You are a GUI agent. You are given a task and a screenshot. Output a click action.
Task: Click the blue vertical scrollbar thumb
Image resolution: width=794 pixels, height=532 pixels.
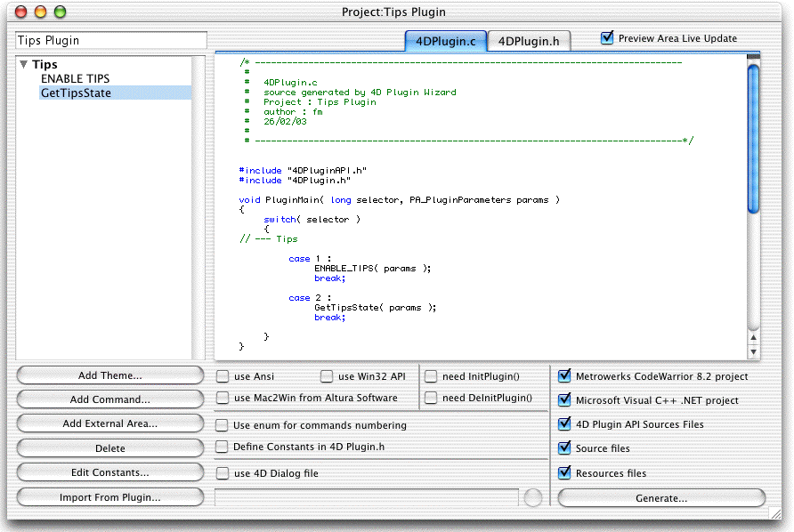(753, 138)
